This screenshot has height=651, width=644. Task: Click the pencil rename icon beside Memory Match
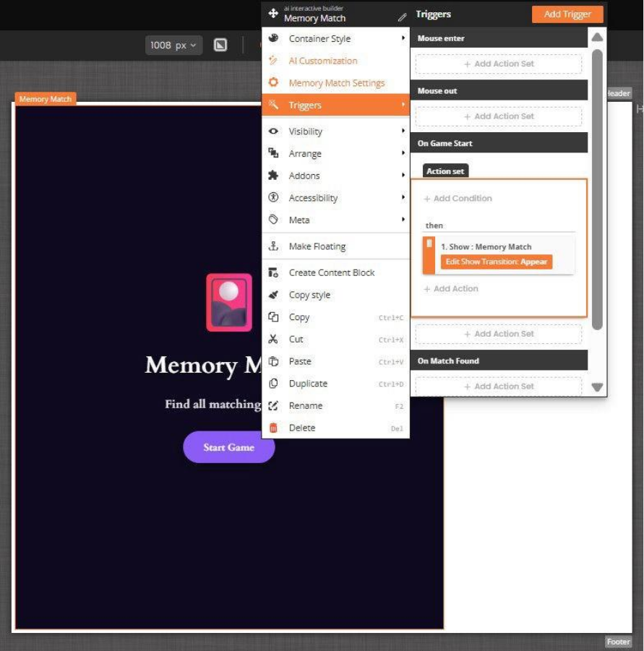point(402,17)
